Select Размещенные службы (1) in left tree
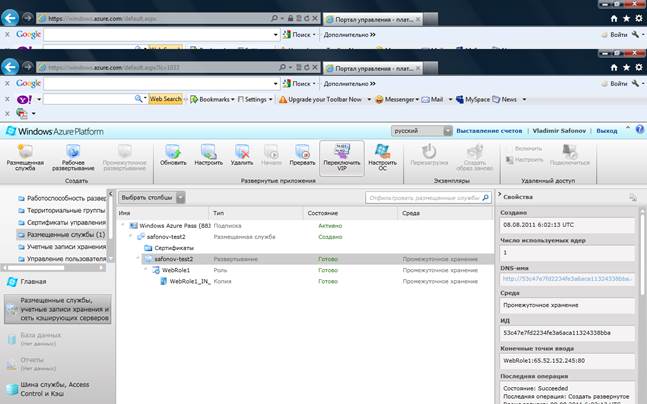 point(61,234)
